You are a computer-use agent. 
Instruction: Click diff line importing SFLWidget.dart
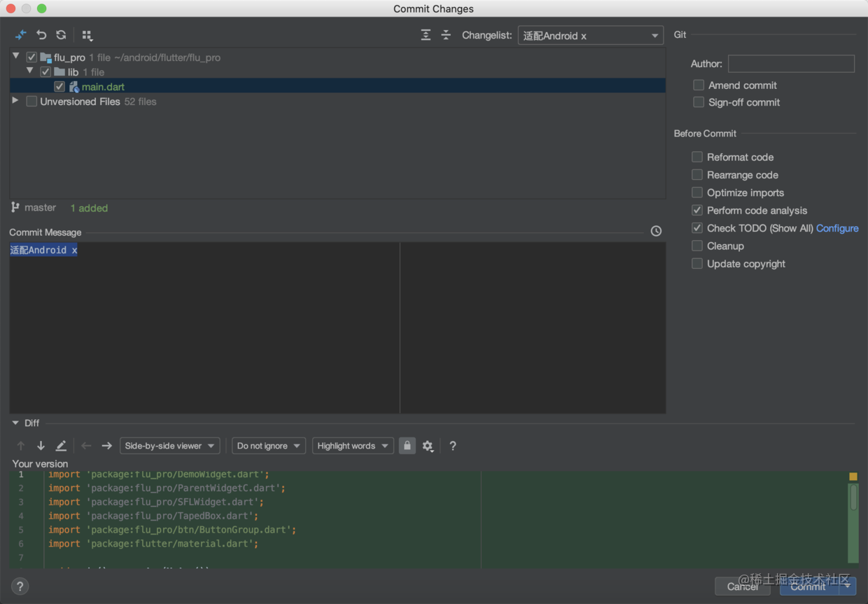point(156,502)
